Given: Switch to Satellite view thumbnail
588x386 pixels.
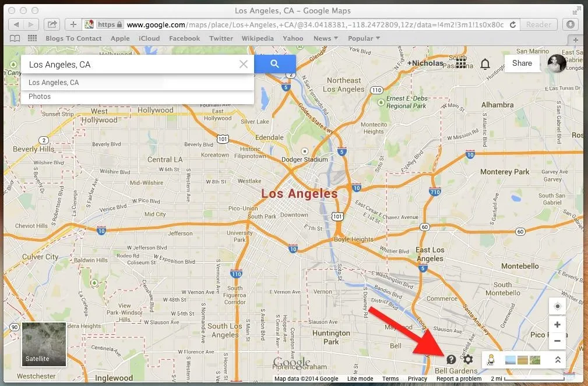Looking at the screenshot, I should tap(44, 344).
